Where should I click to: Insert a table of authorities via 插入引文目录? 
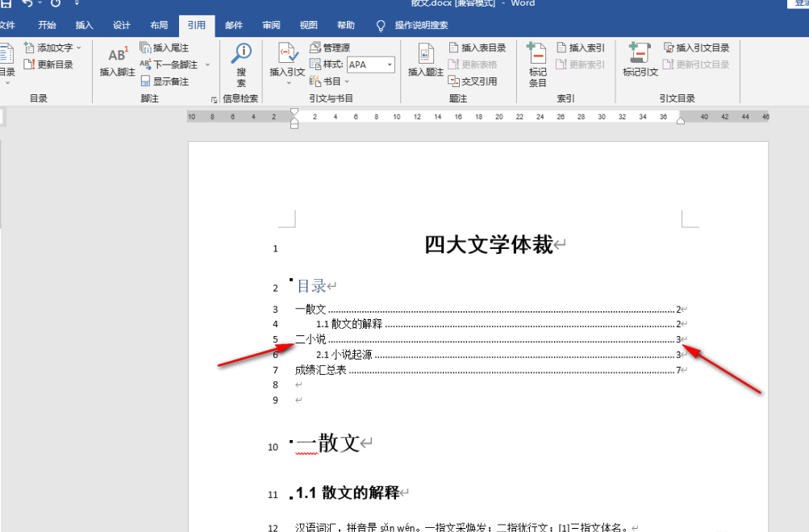(697, 48)
